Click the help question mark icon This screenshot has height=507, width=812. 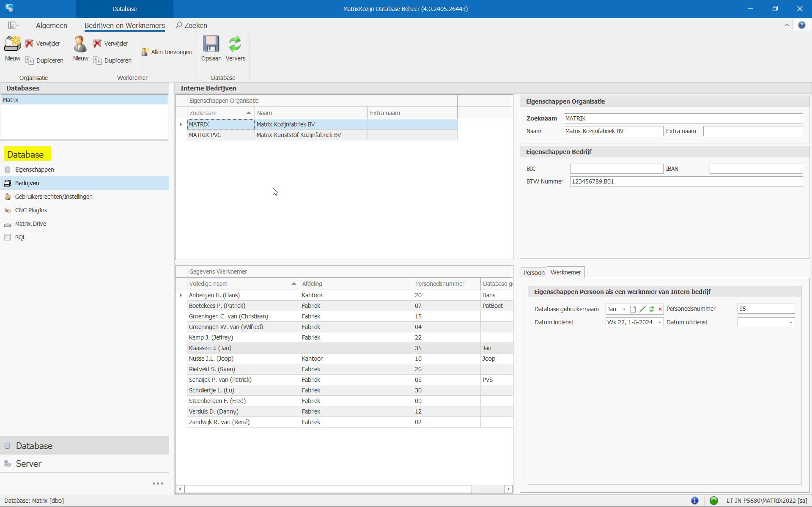point(801,25)
